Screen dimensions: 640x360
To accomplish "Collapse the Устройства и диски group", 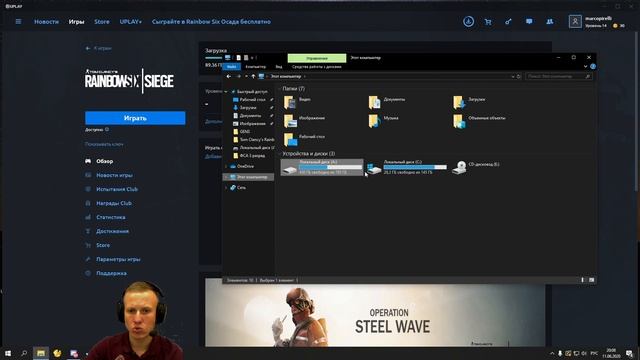I will pyautogui.click(x=280, y=154).
